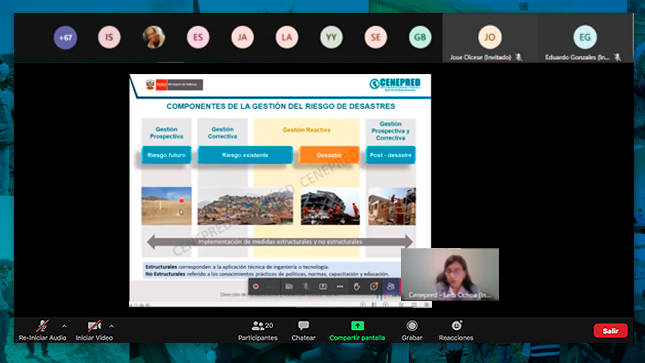Select the EG Eduardo Gonzales participant tile
The image size is (645, 363).
click(x=585, y=38)
